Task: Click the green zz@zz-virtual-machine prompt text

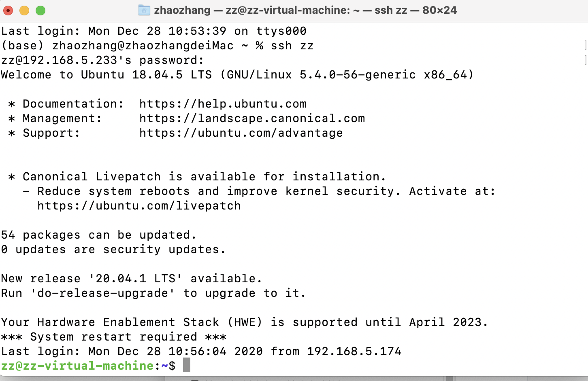Action: pos(77,366)
